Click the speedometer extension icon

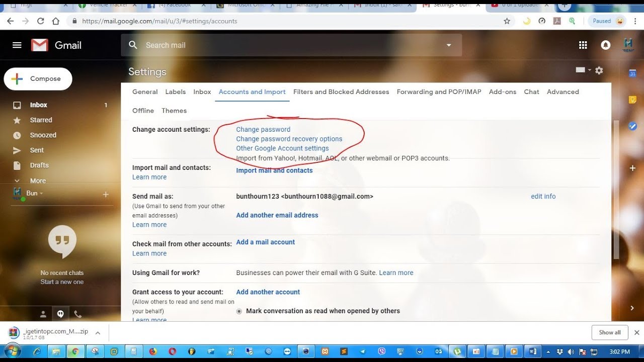coord(542,21)
